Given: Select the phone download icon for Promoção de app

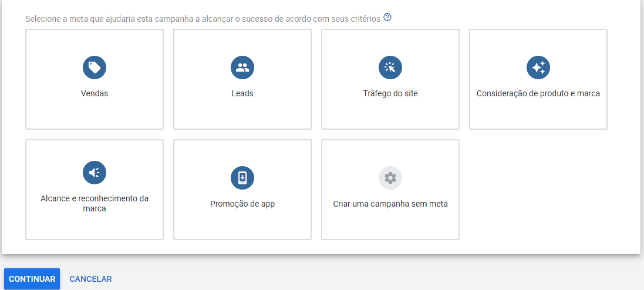Looking at the screenshot, I should pos(242,178).
